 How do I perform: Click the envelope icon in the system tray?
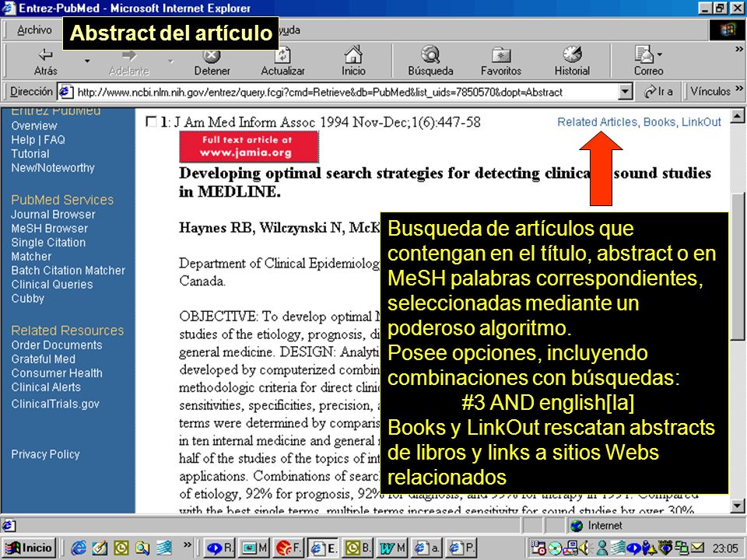(697, 548)
